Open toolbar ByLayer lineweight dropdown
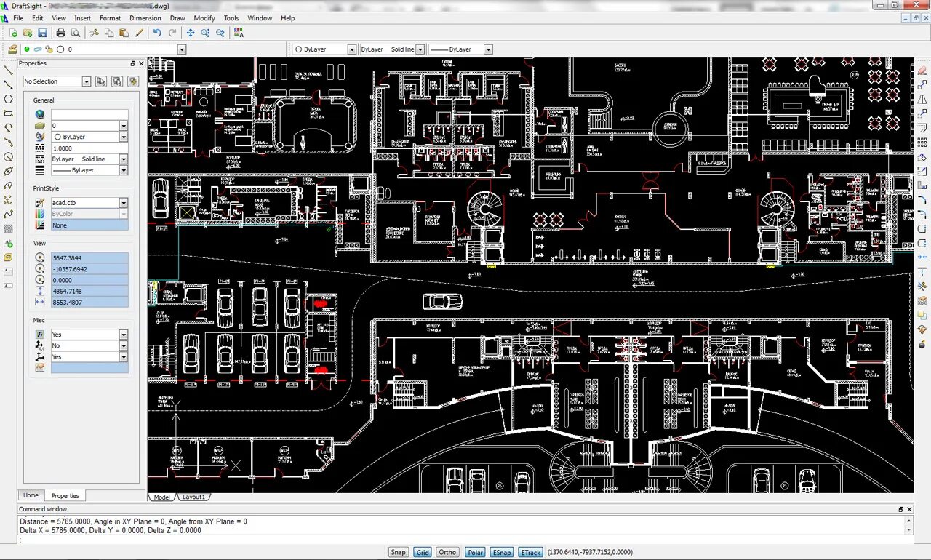 coord(488,49)
